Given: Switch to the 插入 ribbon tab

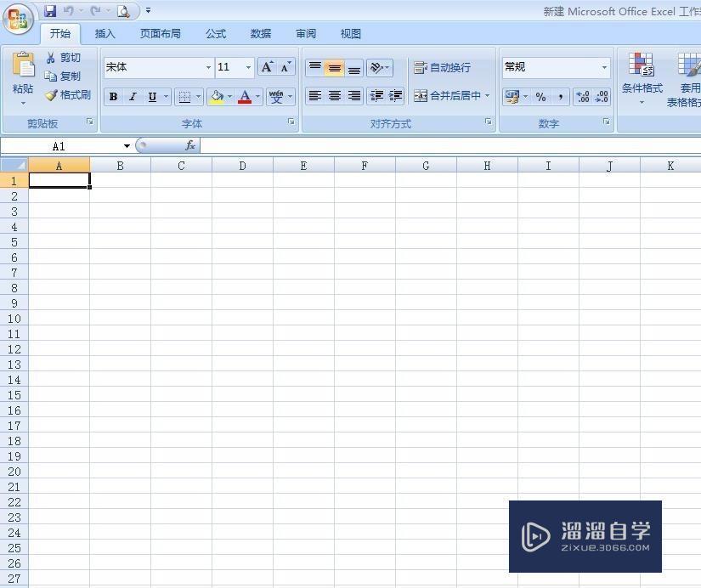Looking at the screenshot, I should [104, 33].
